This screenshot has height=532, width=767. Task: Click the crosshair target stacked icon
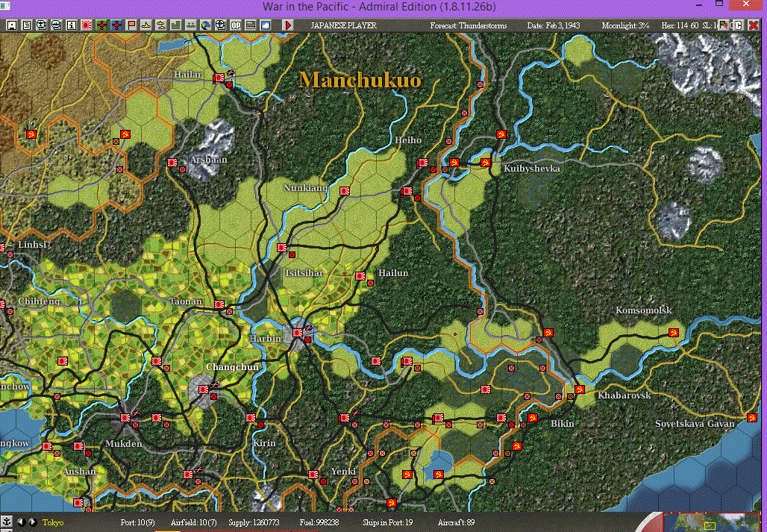point(221,25)
